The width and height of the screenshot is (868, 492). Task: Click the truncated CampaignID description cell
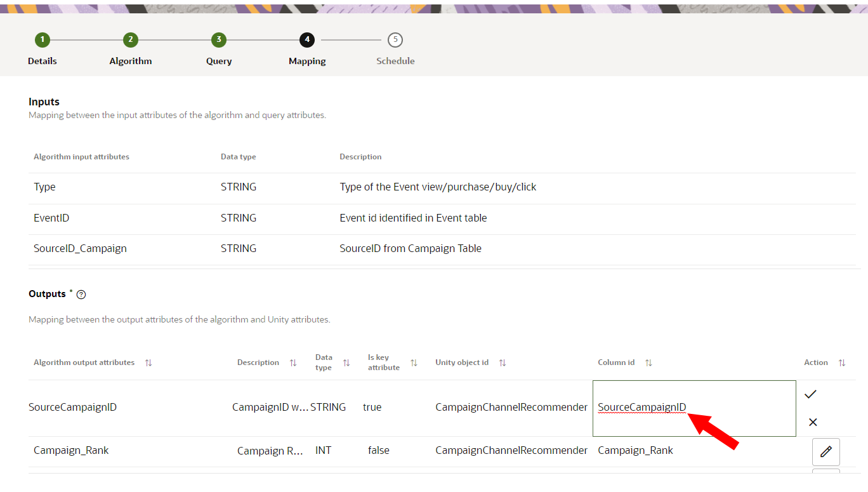270,408
